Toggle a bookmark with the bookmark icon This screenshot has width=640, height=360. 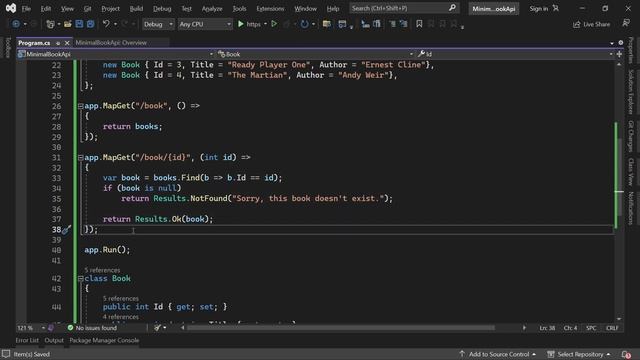(419, 24)
